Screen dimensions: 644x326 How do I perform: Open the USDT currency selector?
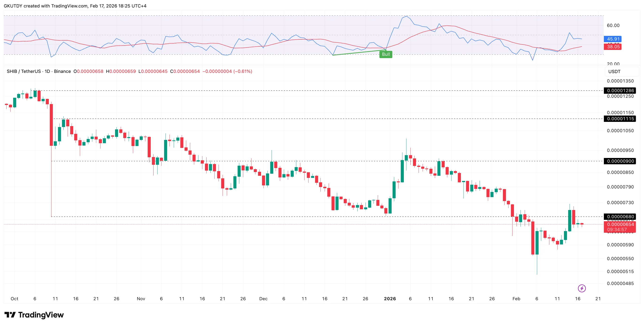click(x=614, y=71)
